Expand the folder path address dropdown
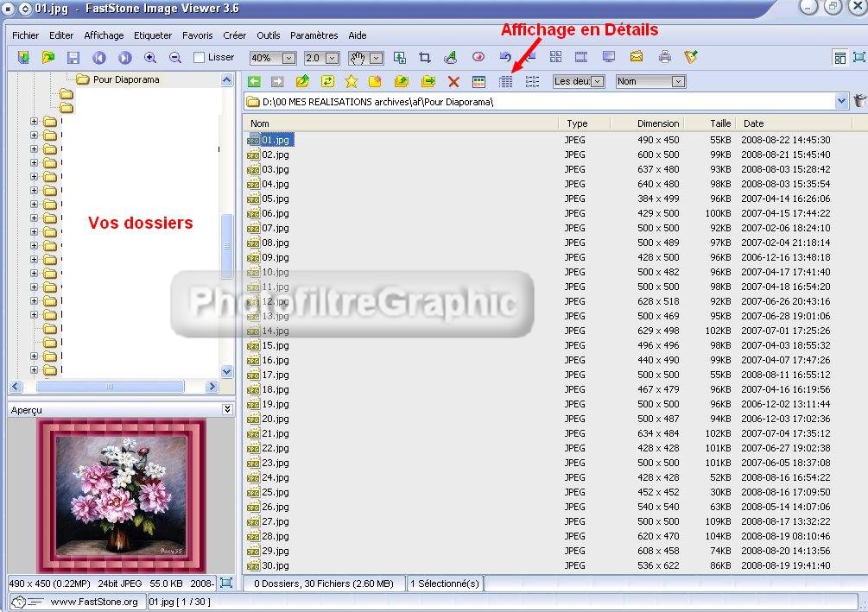The width and height of the screenshot is (868, 612). coord(842,102)
